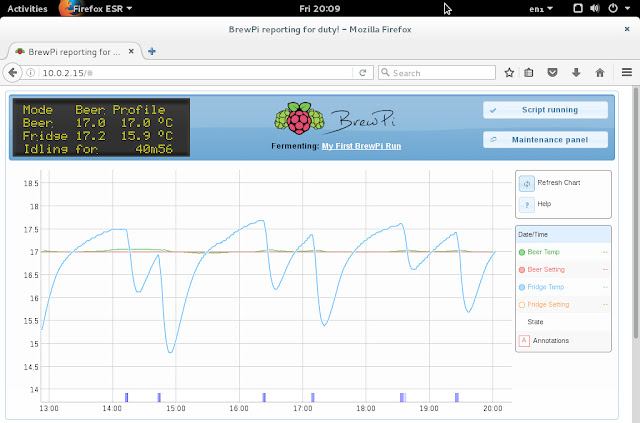
Task: Open the downloads arrow icon
Action: tap(576, 73)
